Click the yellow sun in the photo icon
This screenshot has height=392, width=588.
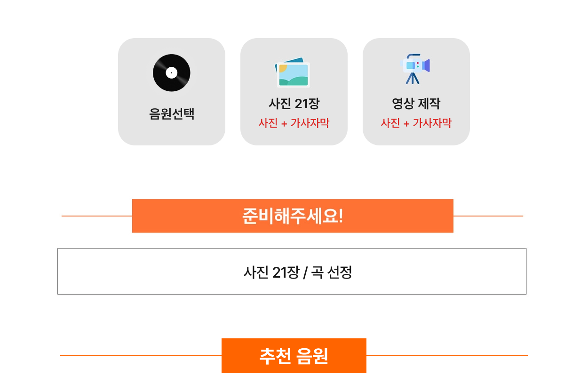[283, 69]
